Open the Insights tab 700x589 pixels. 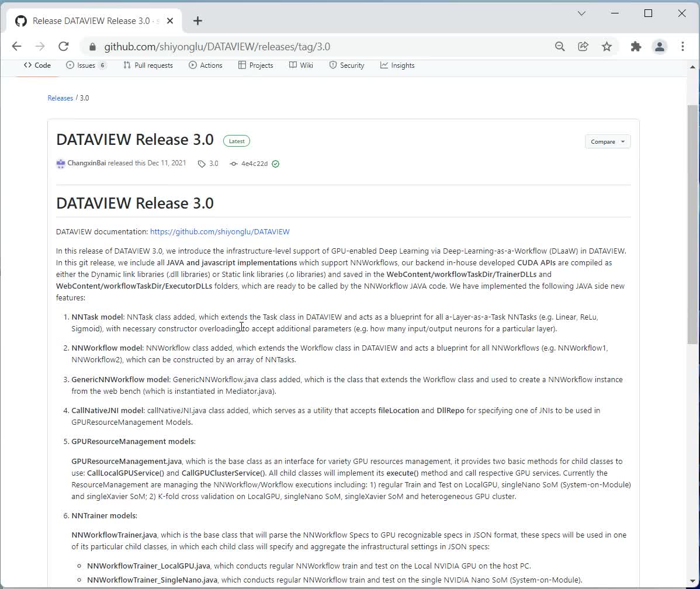click(397, 65)
